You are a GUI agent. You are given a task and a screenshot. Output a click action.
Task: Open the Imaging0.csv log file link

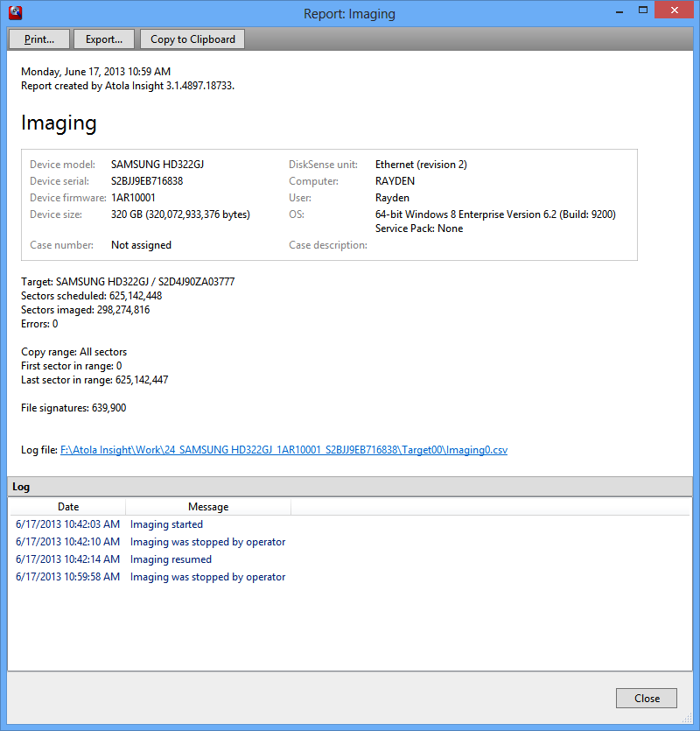283,450
